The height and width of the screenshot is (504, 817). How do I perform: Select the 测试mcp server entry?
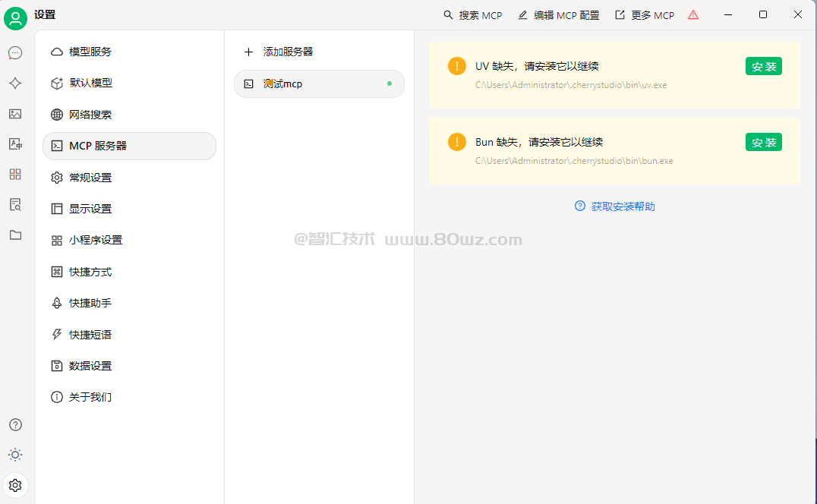tap(319, 83)
